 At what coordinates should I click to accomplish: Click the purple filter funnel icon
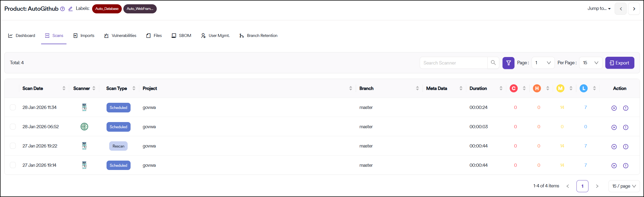pyautogui.click(x=508, y=63)
